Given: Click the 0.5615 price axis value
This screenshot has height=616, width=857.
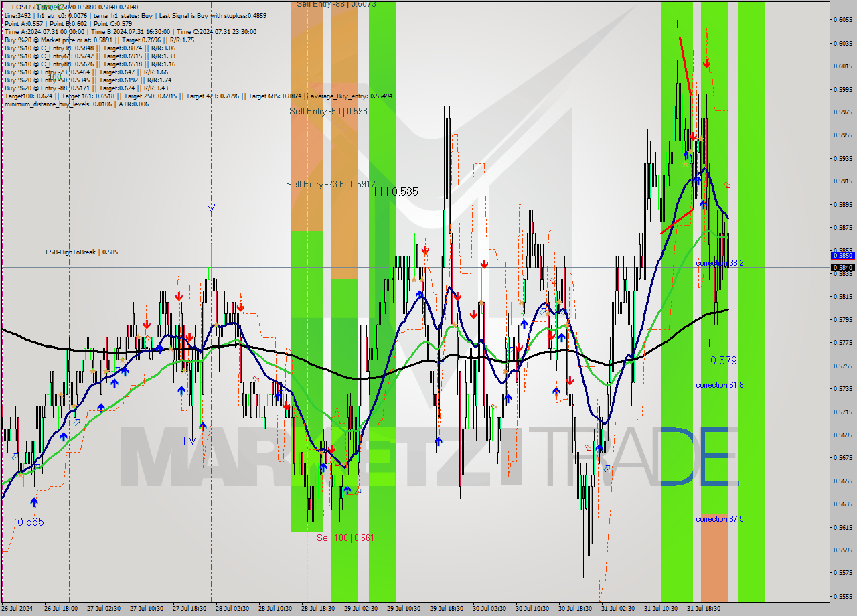Looking at the screenshot, I should click(842, 527).
